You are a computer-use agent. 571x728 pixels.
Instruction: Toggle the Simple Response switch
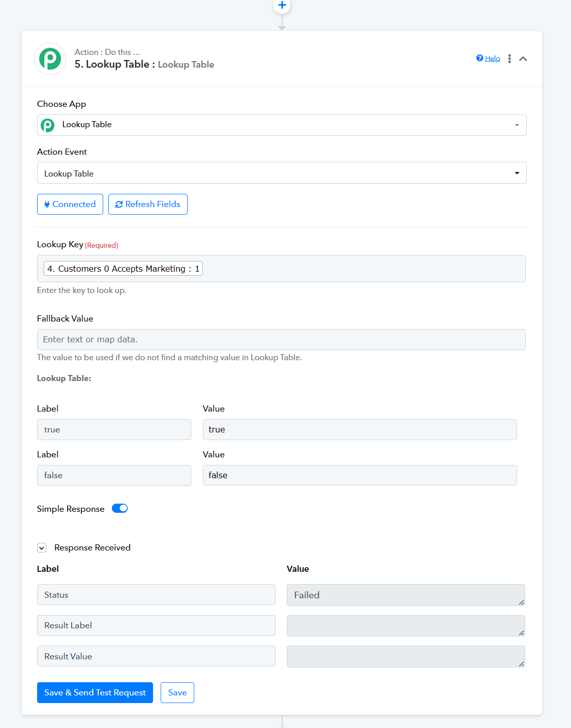pos(119,508)
